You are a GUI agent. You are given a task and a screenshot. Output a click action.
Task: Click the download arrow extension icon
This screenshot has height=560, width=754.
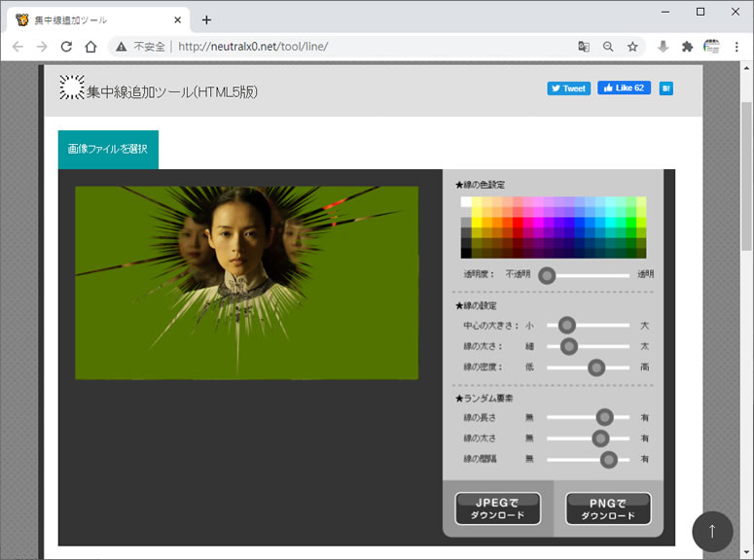click(664, 47)
